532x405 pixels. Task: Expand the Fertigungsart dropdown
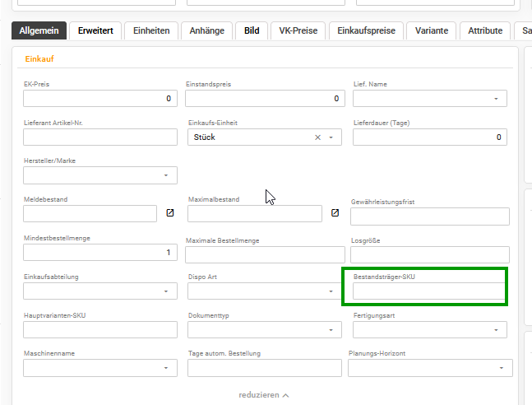point(430,329)
